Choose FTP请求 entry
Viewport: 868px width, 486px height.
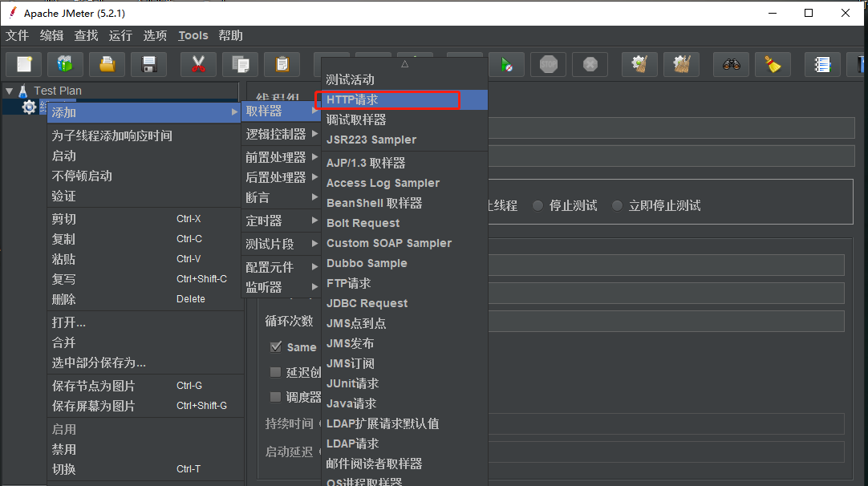tap(404, 283)
